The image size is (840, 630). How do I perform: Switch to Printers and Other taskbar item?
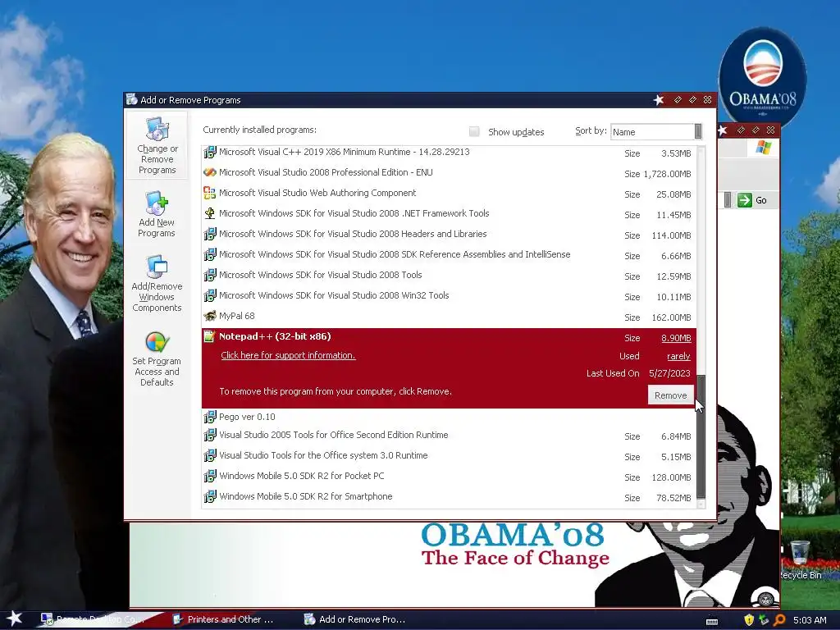(x=223, y=619)
